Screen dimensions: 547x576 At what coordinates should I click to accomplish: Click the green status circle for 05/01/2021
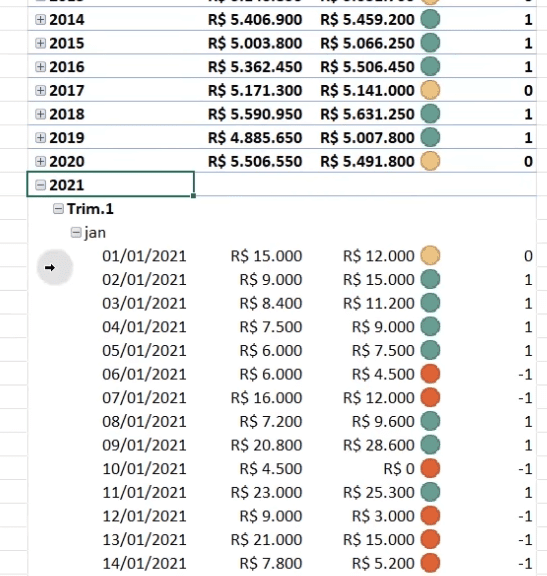click(430, 350)
